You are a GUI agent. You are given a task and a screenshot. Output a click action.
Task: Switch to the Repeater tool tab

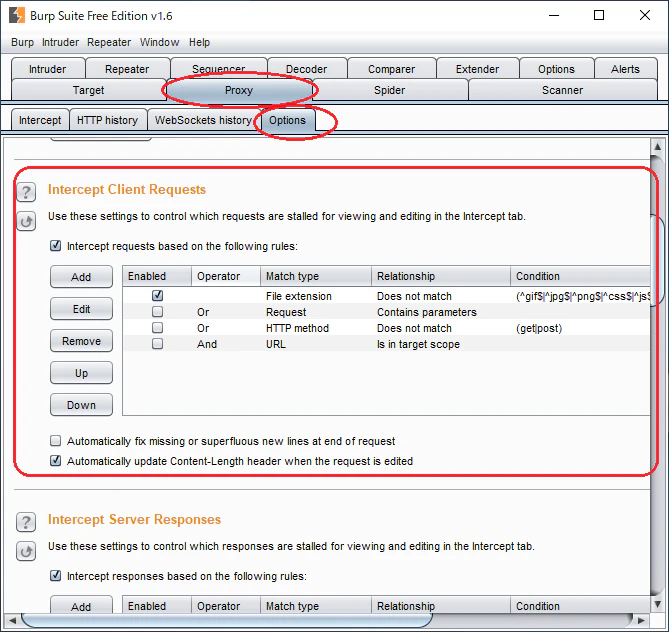127,69
